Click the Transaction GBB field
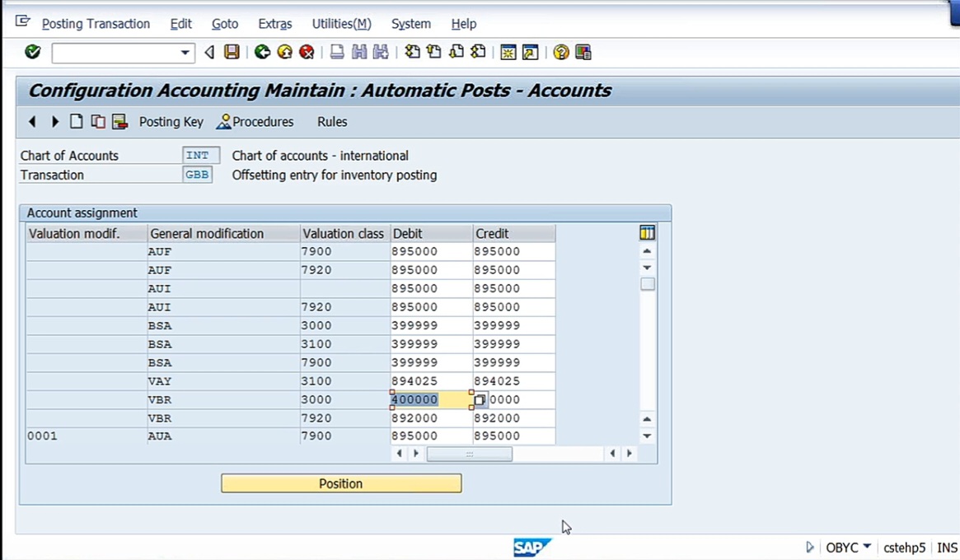Screen dimensions: 960x560 197,175
